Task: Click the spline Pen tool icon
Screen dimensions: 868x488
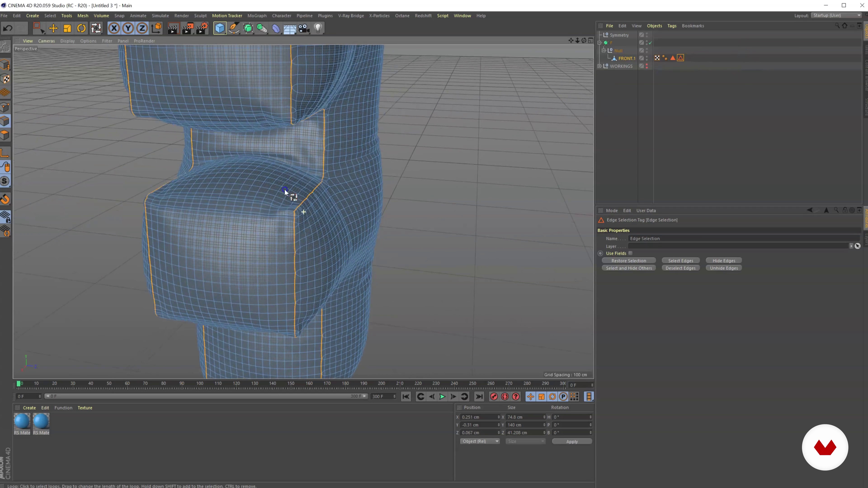Action: tap(234, 28)
